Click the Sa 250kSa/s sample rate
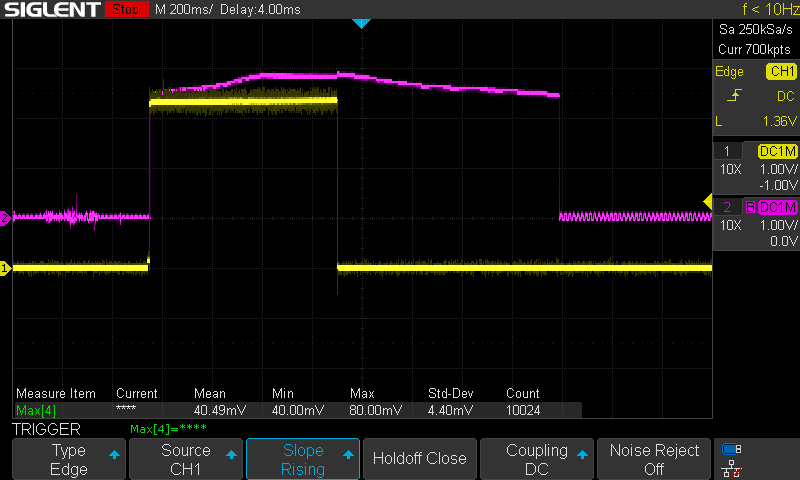Viewport: 800px width, 480px height. [x=756, y=30]
